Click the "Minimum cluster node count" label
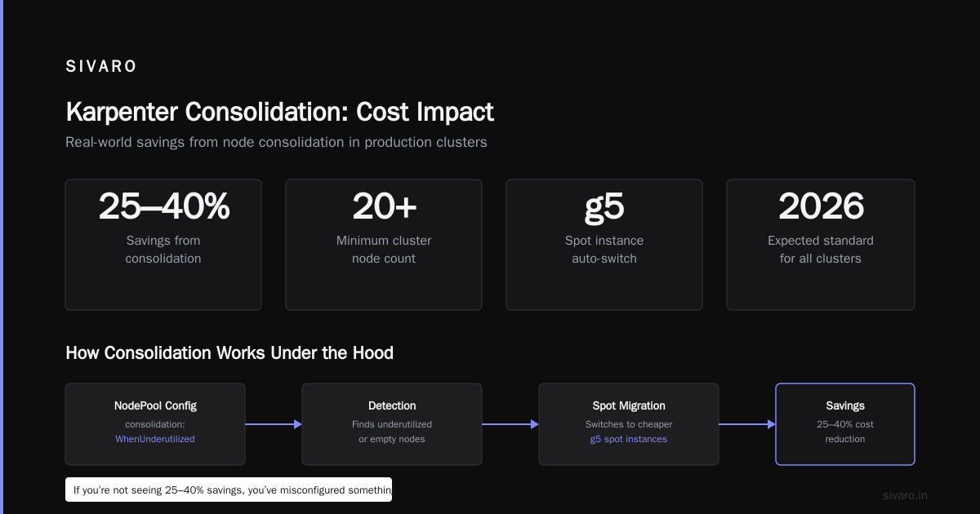The width and height of the screenshot is (980, 514). [x=384, y=250]
